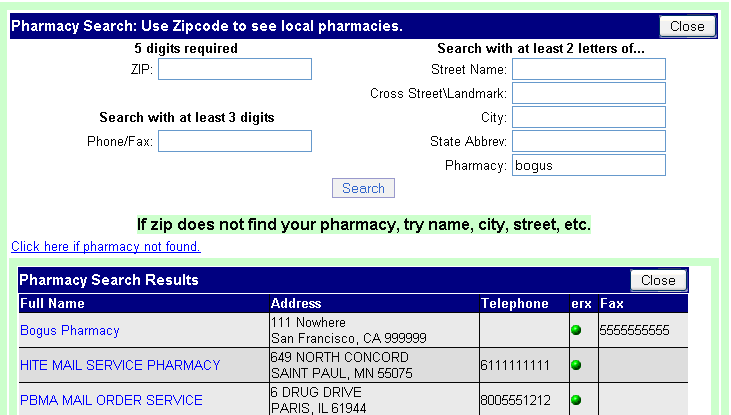The height and width of the screenshot is (415, 731).
Task: Click the Street Name text box
Action: (x=589, y=69)
